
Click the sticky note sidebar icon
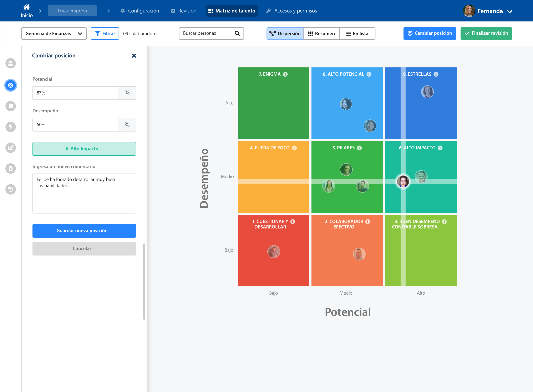pyautogui.click(x=11, y=106)
